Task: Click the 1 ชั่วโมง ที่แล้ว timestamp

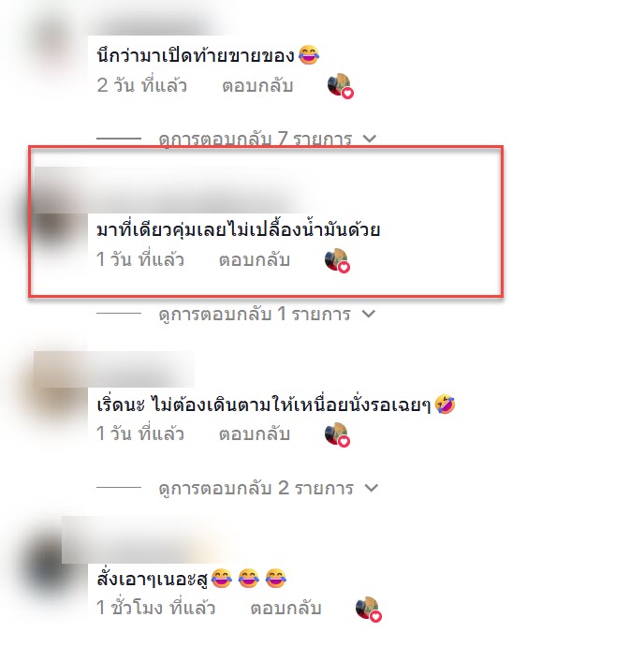Action: 155,608
